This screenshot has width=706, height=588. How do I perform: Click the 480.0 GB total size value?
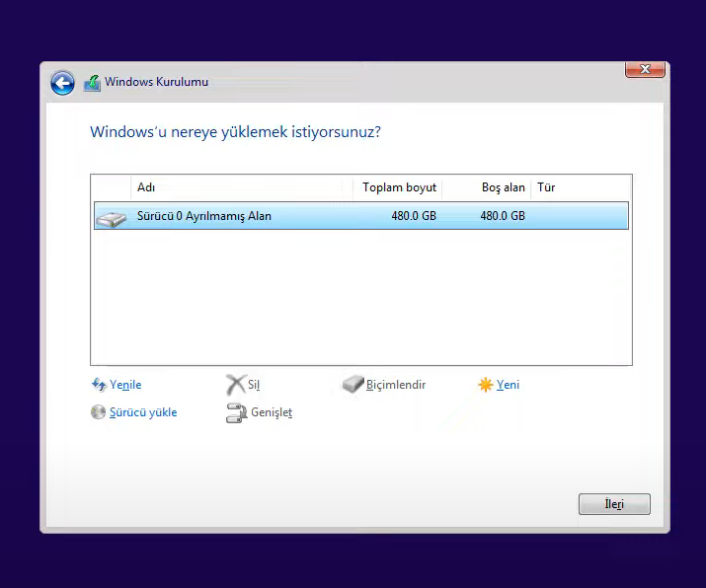click(414, 216)
